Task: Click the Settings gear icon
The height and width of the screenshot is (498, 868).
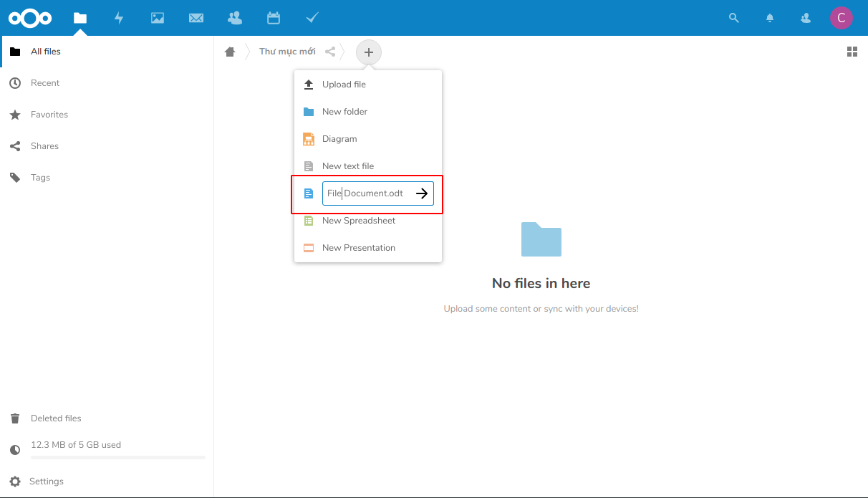Action: [x=15, y=482]
